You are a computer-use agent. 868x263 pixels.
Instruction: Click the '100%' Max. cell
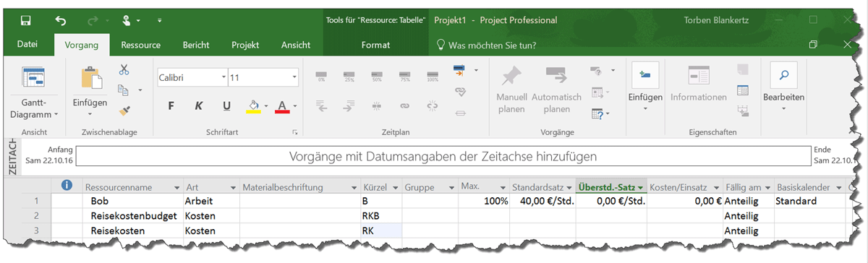click(x=484, y=201)
